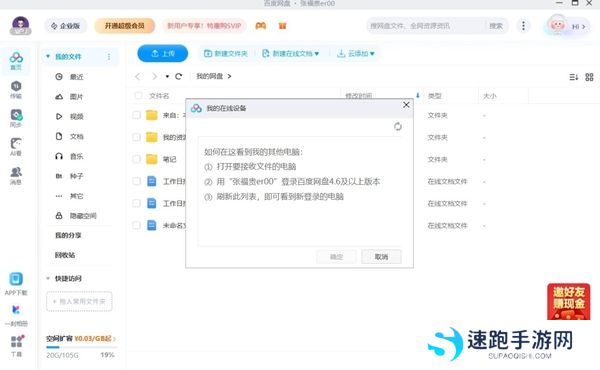
Task: Open history dropdown triangle beside forward arrow
Action: [x=167, y=77]
